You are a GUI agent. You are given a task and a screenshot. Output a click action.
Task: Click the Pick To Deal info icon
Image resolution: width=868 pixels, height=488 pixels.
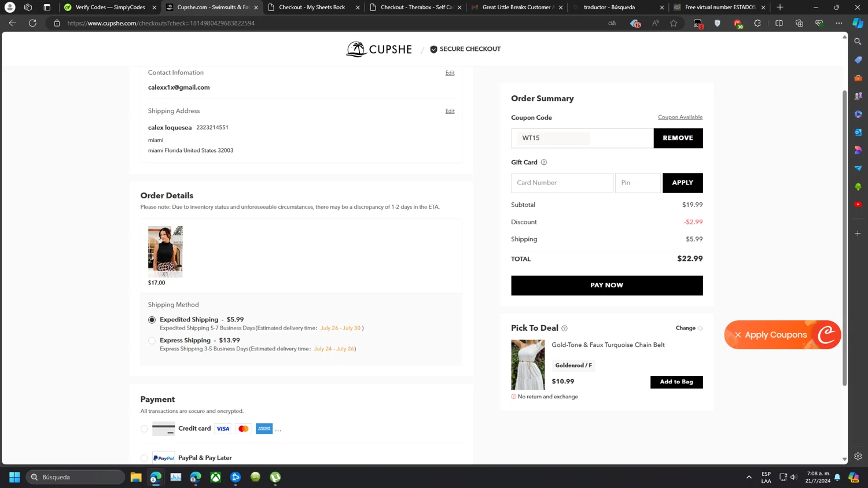click(565, 328)
